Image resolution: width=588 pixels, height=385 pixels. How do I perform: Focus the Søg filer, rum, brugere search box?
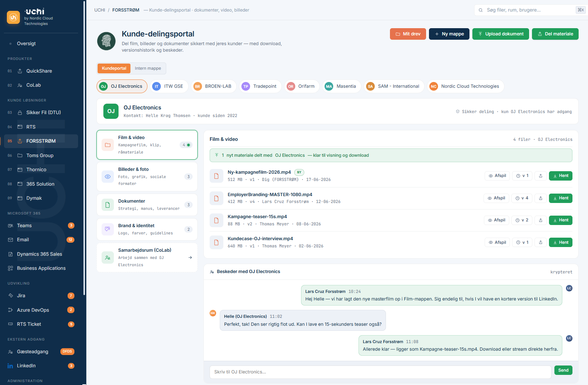tap(530, 10)
